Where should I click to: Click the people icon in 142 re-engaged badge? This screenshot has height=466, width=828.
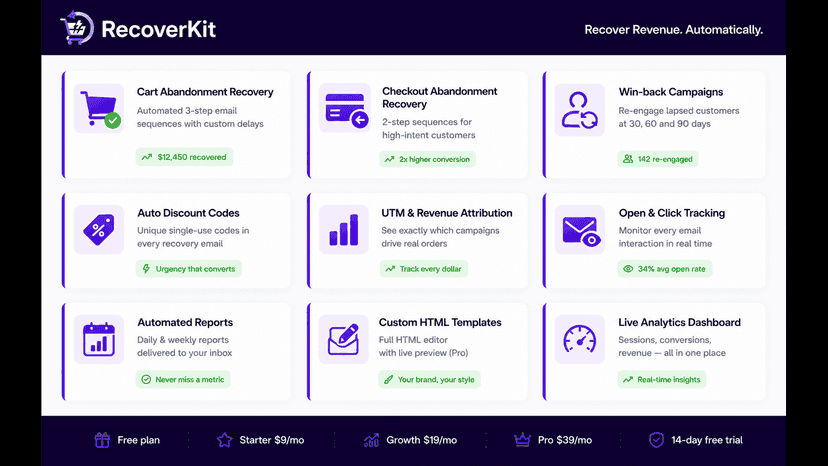(628, 159)
